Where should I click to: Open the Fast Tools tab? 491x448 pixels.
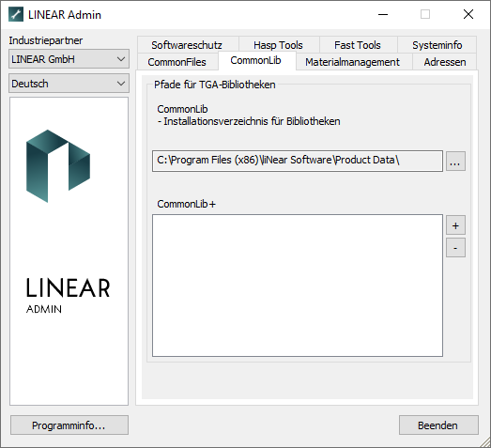(x=358, y=45)
